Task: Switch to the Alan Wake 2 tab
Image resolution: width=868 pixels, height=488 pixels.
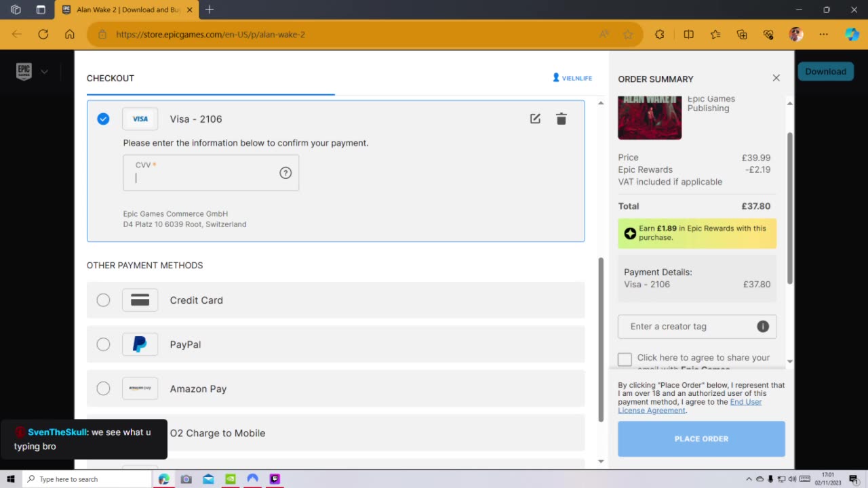Action: click(x=126, y=9)
